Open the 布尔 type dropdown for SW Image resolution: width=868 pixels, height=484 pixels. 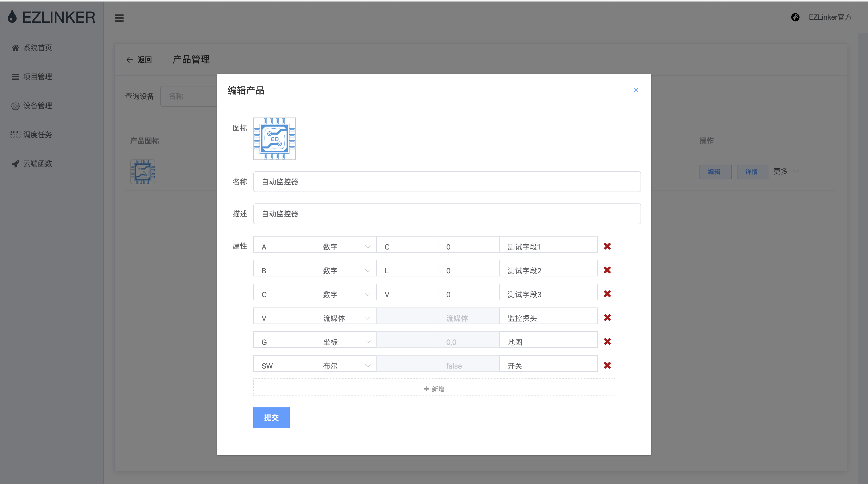click(x=345, y=366)
